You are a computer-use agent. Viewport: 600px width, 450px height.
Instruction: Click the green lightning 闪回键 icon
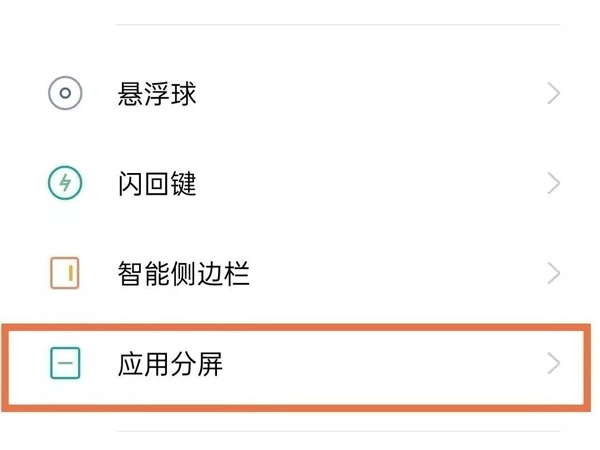[x=66, y=184]
